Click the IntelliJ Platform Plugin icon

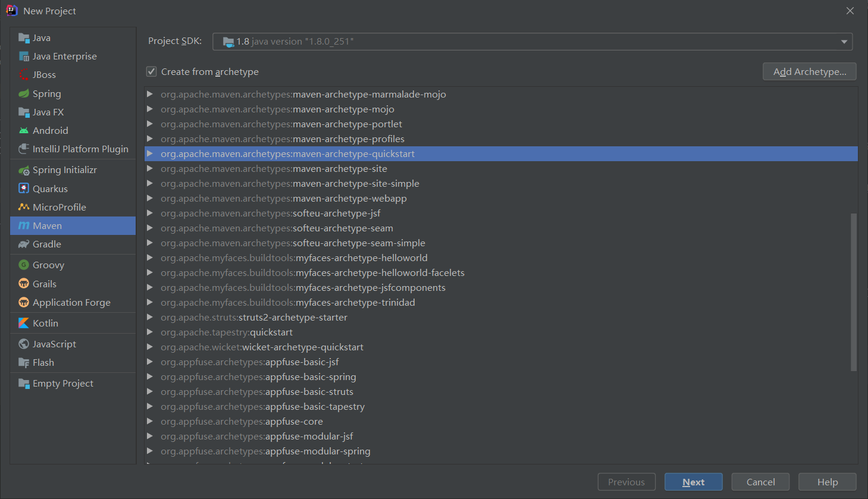(24, 149)
